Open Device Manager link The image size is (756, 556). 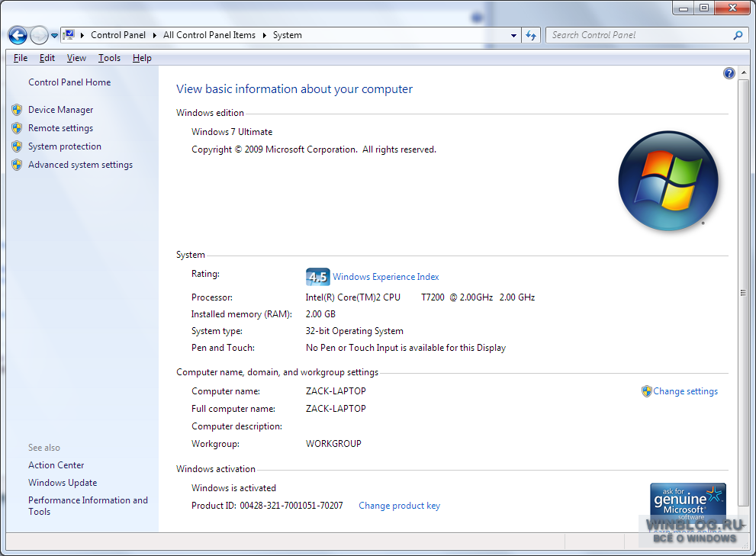61,110
